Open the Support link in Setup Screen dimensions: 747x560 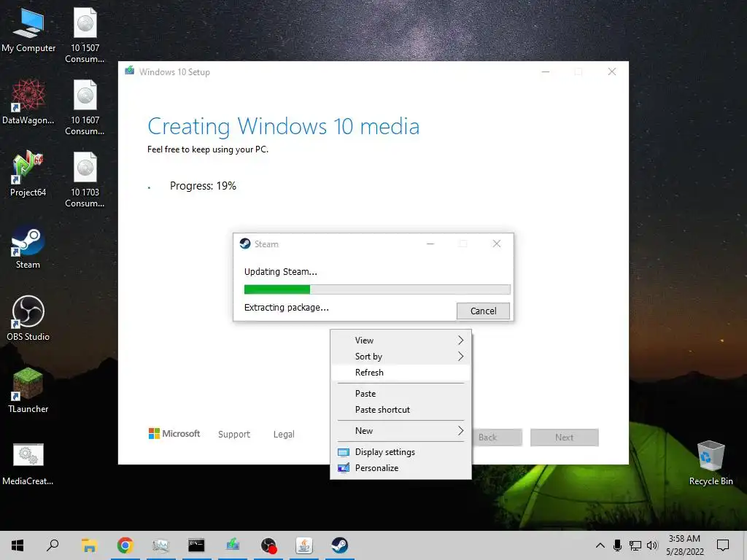coord(234,435)
